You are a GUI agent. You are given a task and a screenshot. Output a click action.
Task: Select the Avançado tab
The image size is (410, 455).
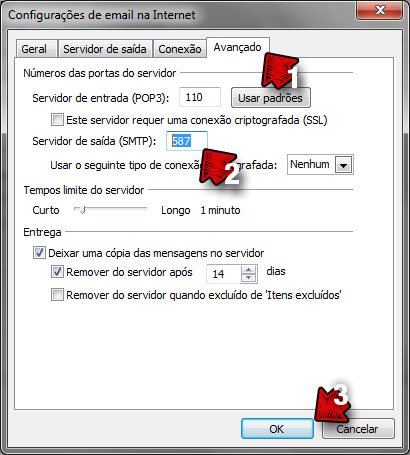[x=238, y=47]
